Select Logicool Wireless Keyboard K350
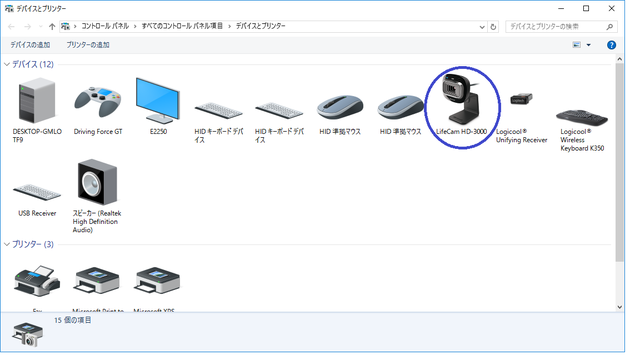640x360 pixels. pos(582,117)
